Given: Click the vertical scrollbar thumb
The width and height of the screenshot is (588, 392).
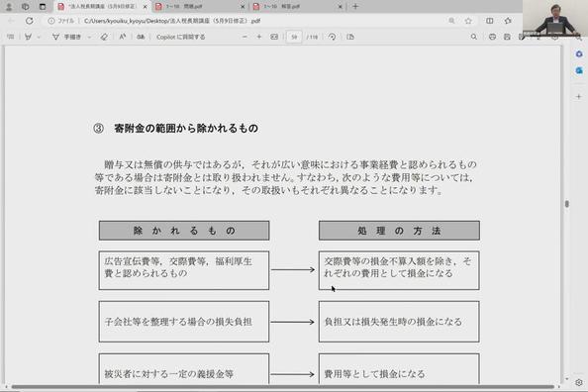Looking at the screenshot, I should pos(566,204).
